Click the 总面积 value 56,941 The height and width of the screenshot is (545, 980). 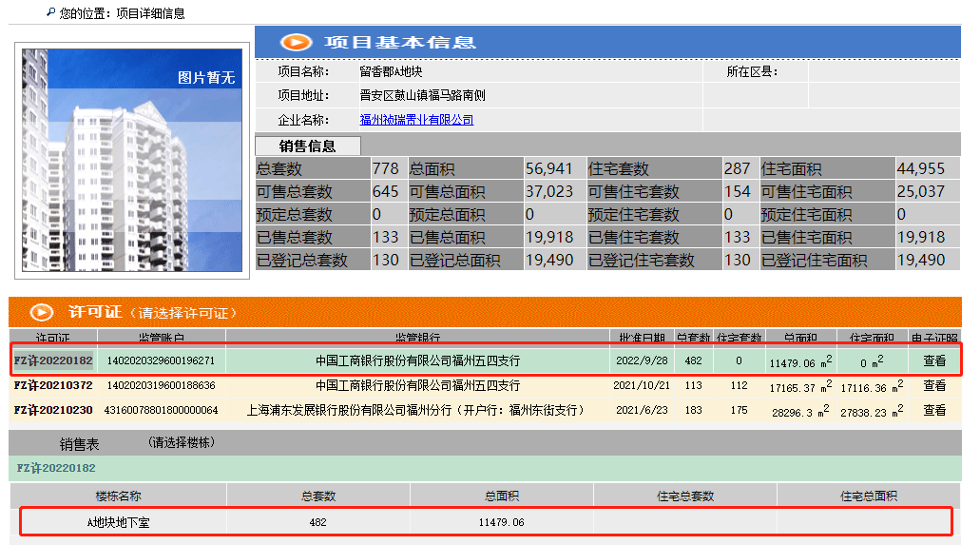[x=548, y=168]
